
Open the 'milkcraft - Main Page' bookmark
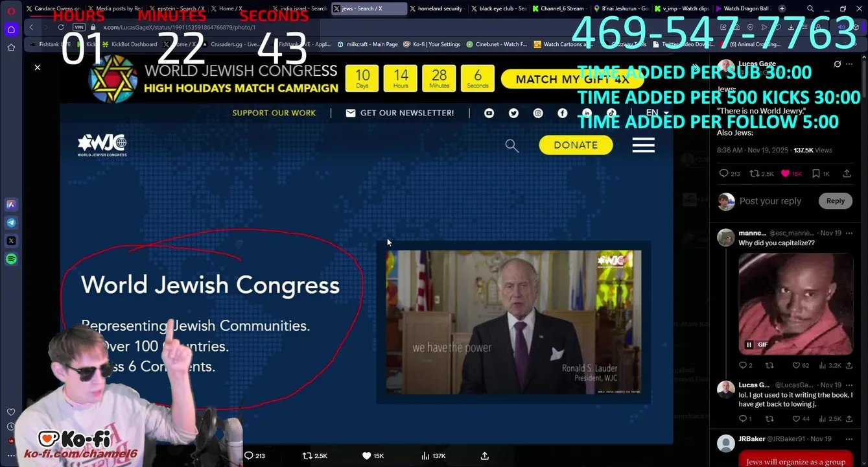(368, 44)
